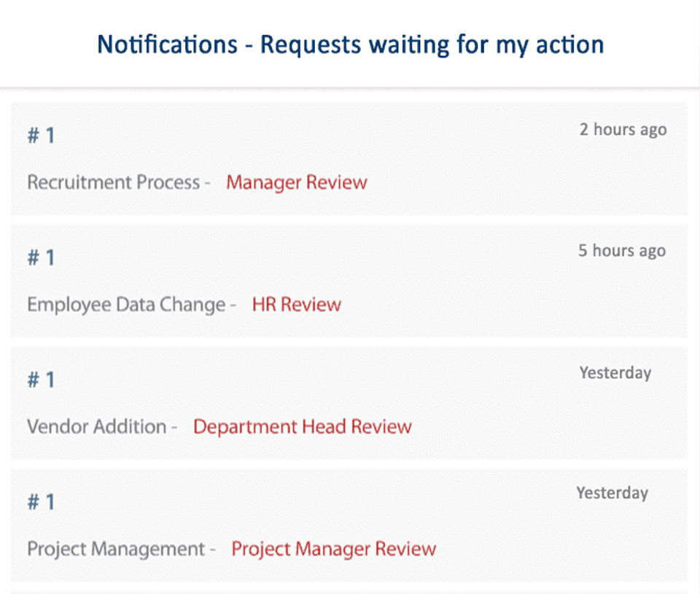Image resolution: width=700 pixels, height=594 pixels.
Task: Click request number '# 1' above Employee Data Change
Action: pyautogui.click(x=41, y=257)
